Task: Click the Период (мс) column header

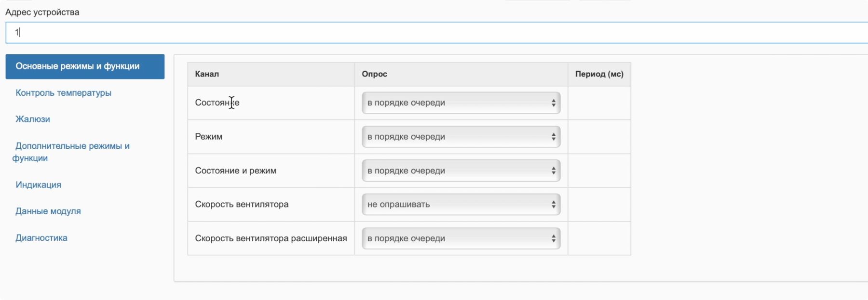Action: click(x=599, y=74)
